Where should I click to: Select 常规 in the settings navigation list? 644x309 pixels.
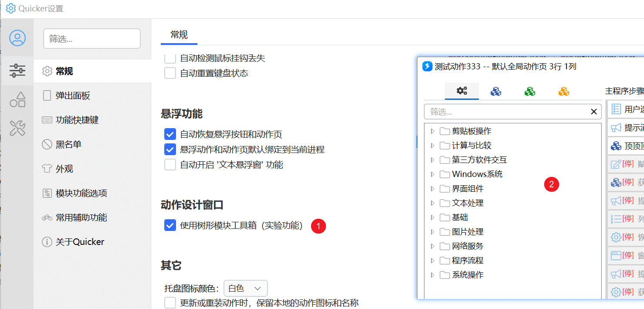coord(92,71)
